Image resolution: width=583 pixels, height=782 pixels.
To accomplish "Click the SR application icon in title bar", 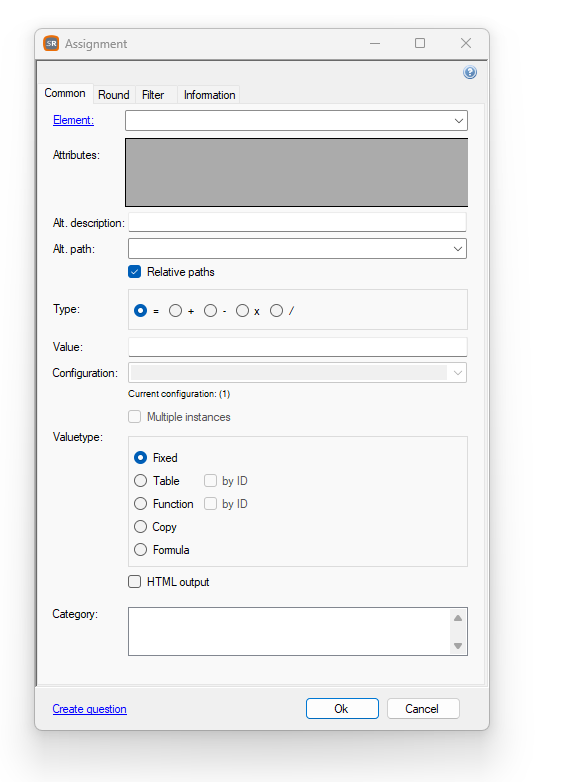I will (x=51, y=43).
